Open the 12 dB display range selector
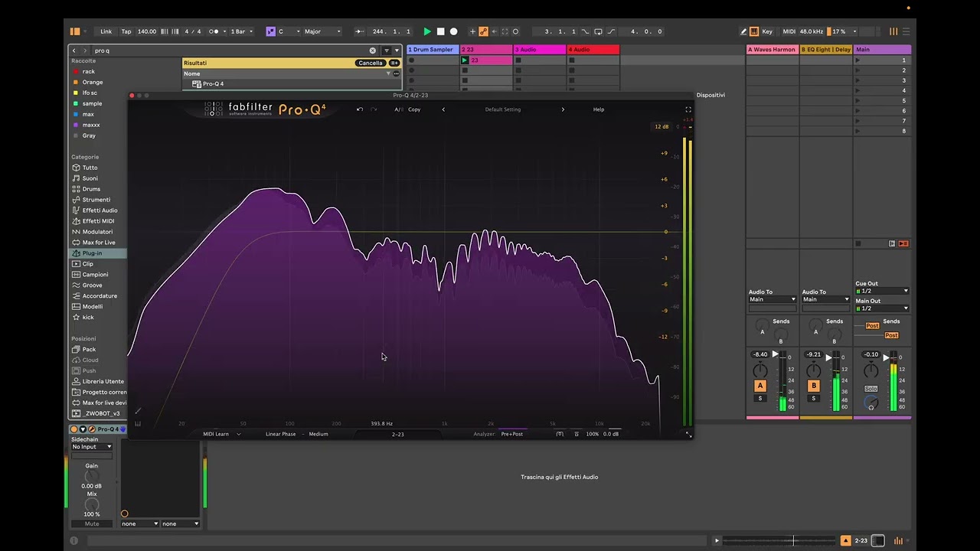Viewport: 980px width, 551px height. [661, 127]
